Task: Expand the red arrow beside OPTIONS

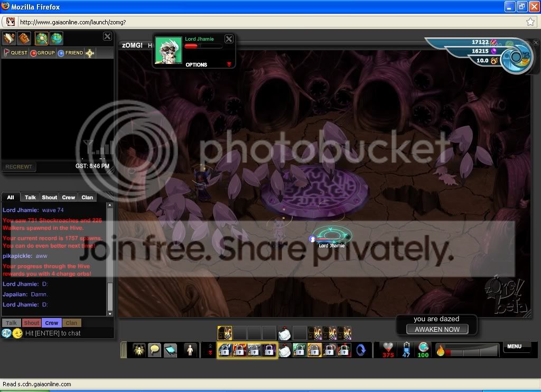Action: 229,64
